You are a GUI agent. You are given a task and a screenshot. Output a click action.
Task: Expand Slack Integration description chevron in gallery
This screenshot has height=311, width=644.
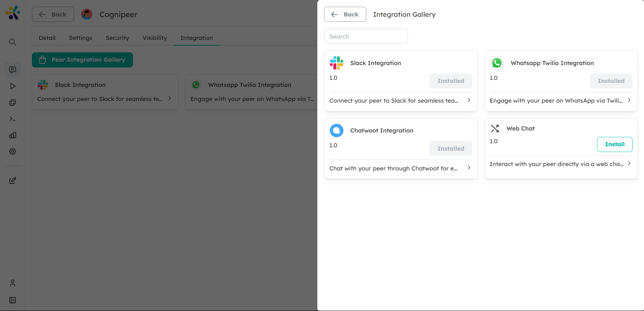coord(469,100)
